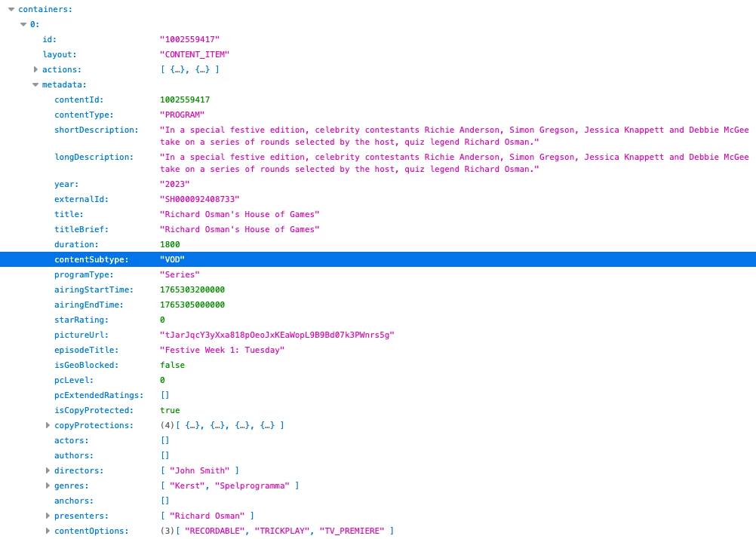Click the duration key

76,245
